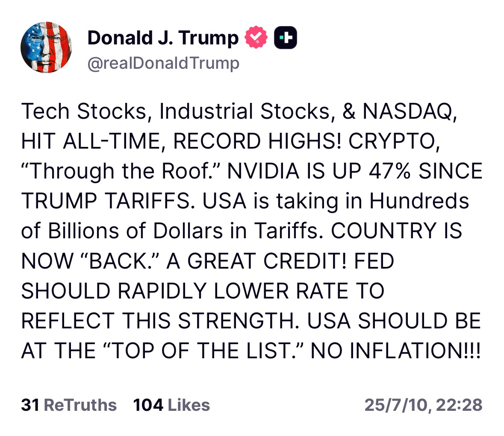This screenshot has width=504, height=436.
Task: Click the number 104 like count
Action: coord(148,404)
